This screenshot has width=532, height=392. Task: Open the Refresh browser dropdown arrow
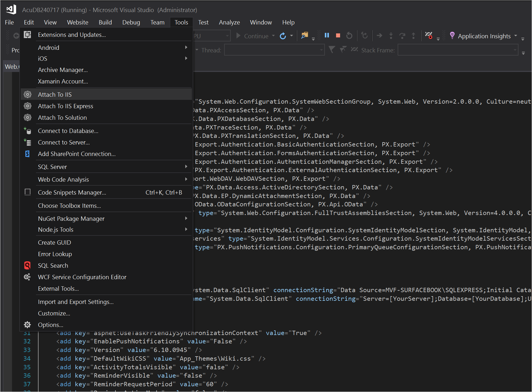coord(291,36)
